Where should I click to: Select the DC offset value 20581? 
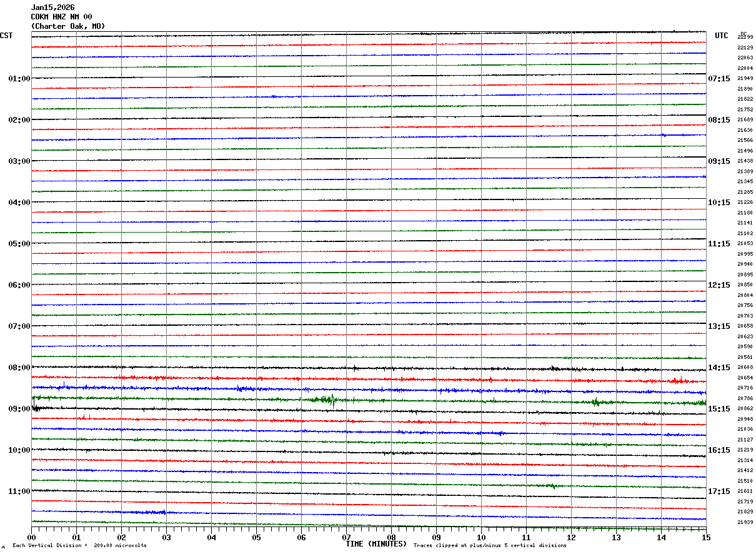pyautogui.click(x=745, y=357)
